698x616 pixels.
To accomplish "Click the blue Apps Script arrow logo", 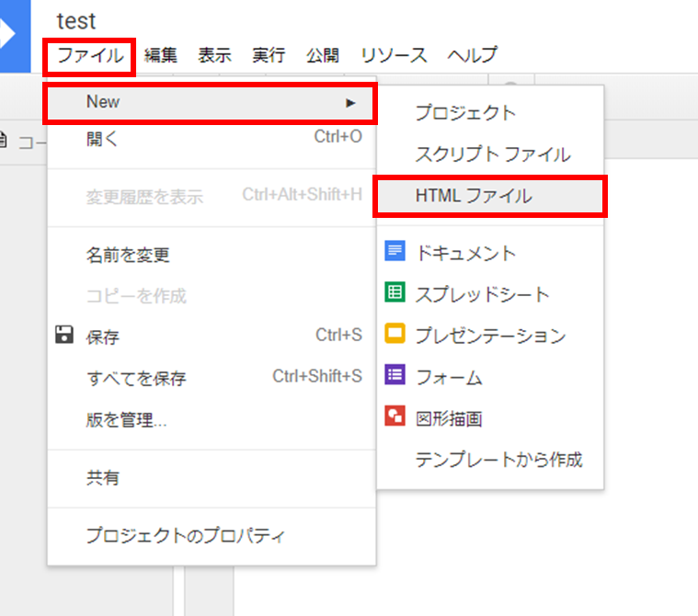I will point(15,36).
